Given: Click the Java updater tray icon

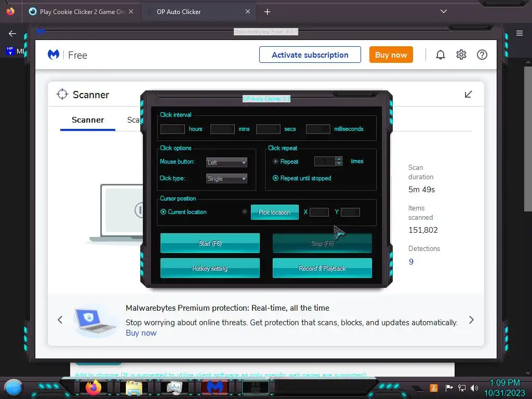Looking at the screenshot, I should [x=434, y=388].
